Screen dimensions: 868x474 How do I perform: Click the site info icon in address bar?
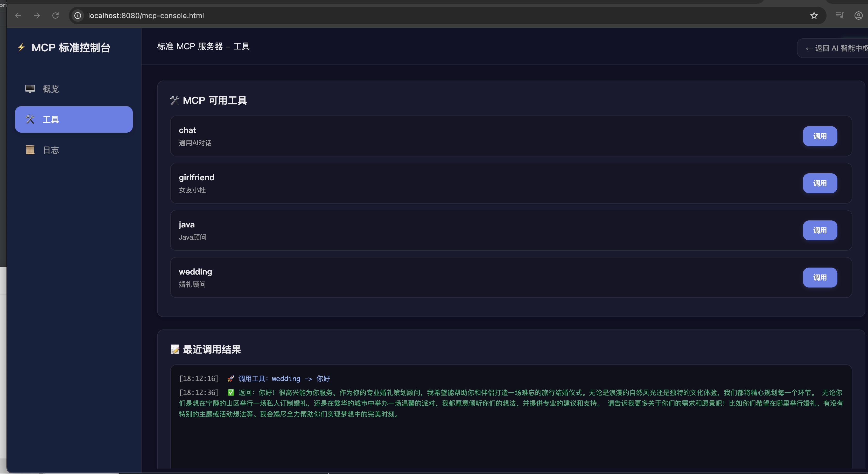[x=78, y=16]
